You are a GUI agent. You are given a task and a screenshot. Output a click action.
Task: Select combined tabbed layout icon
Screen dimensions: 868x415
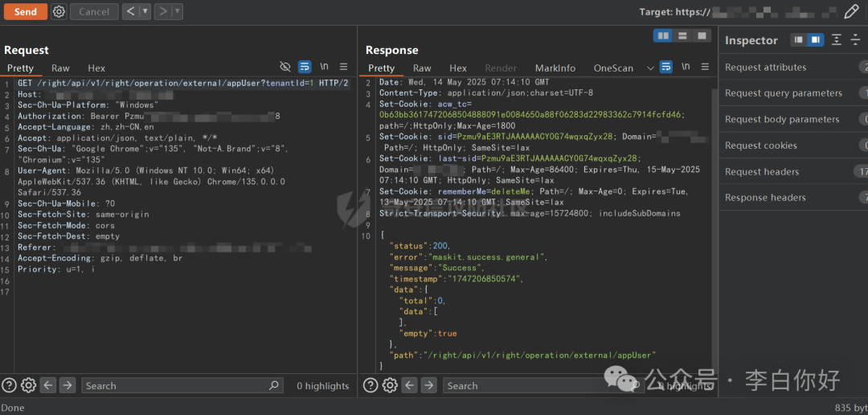[x=702, y=36]
